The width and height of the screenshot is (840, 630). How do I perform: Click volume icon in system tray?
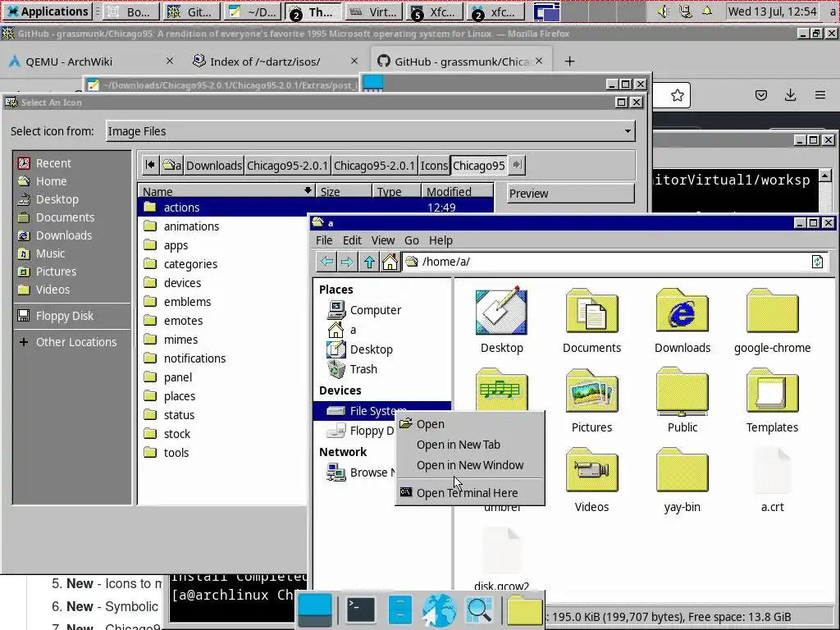coord(663,11)
